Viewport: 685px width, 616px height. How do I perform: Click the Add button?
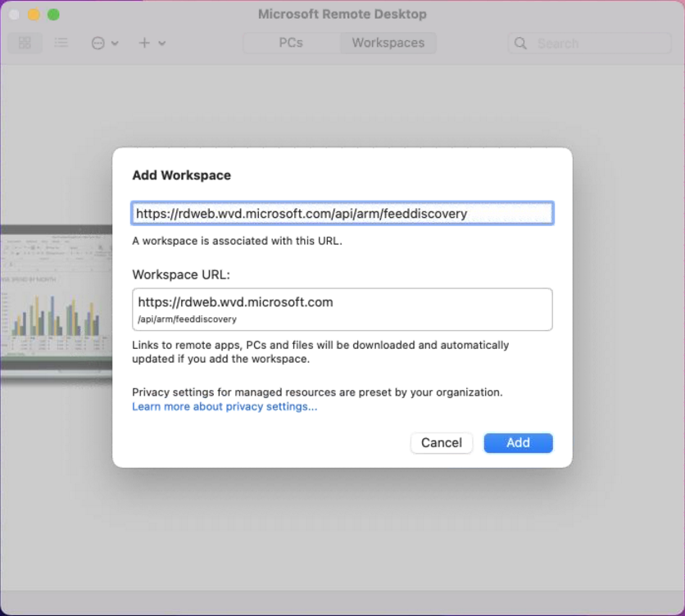pos(518,442)
